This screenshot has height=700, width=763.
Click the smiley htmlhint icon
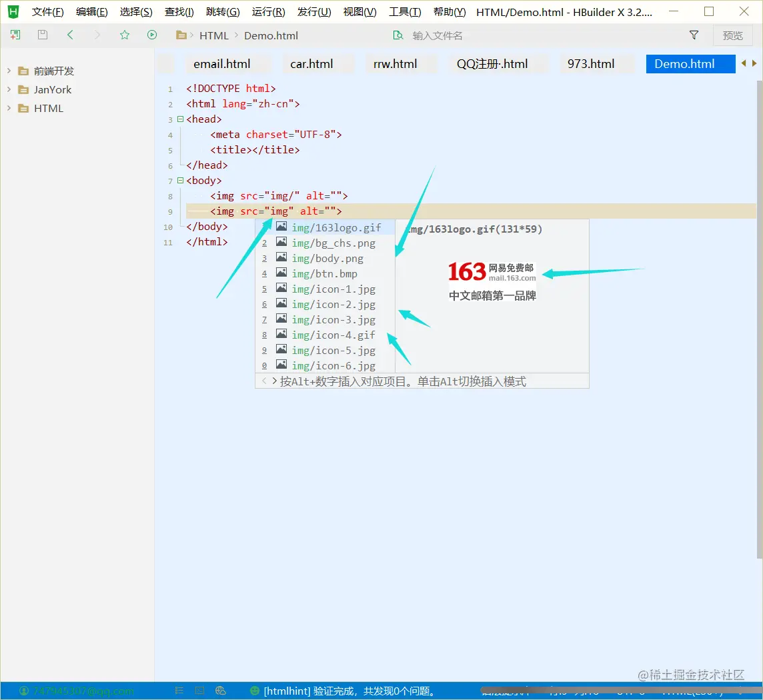(254, 691)
